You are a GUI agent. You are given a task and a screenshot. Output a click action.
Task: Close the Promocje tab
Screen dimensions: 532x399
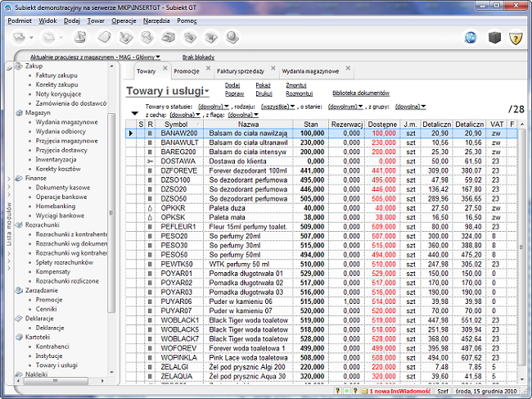pyautogui.click(x=207, y=69)
